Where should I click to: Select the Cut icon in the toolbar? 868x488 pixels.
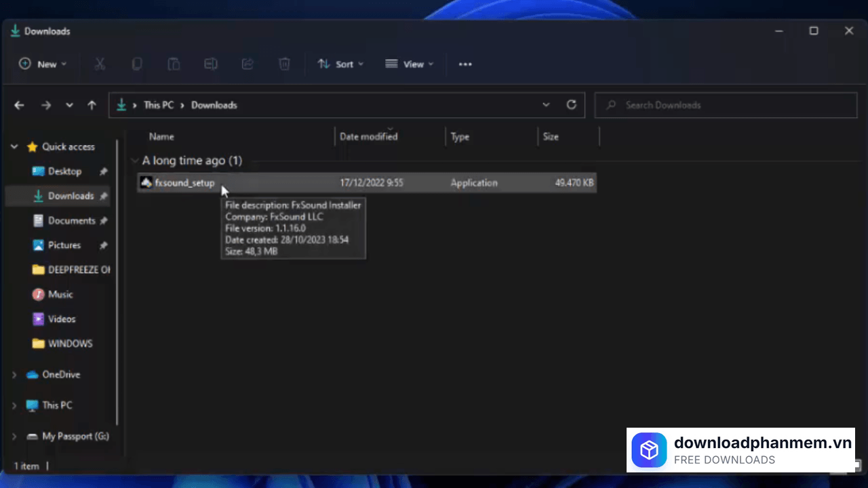tap(100, 64)
